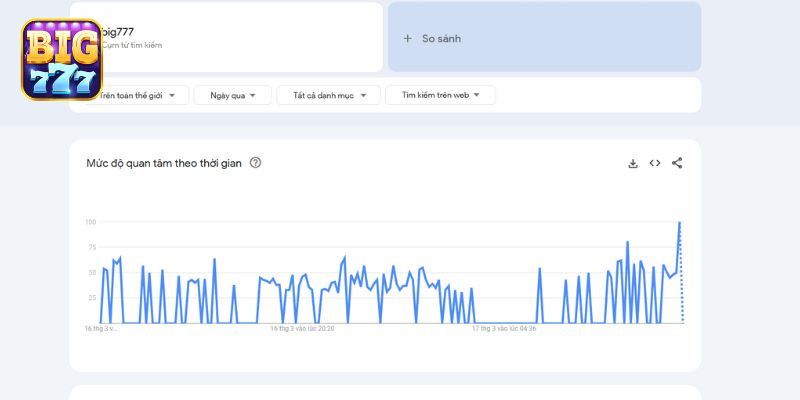
Task: Click the BIG777 logo image
Action: [x=61, y=60]
